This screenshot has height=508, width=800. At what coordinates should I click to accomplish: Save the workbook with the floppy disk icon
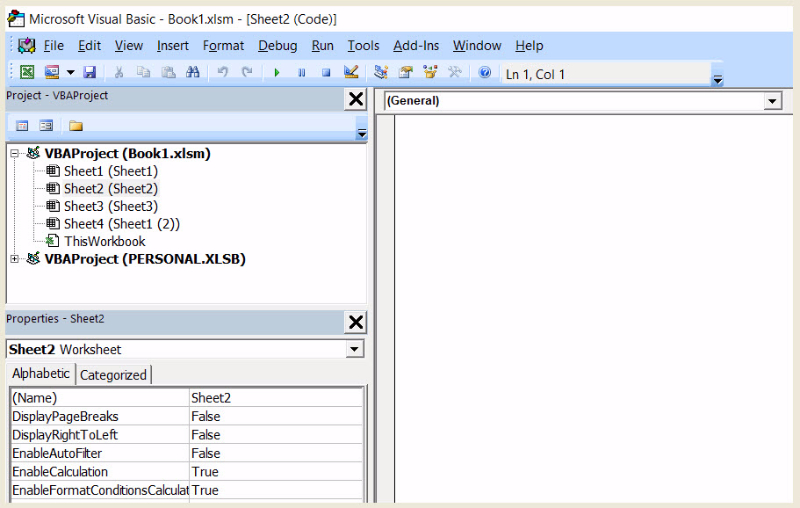tap(90, 73)
